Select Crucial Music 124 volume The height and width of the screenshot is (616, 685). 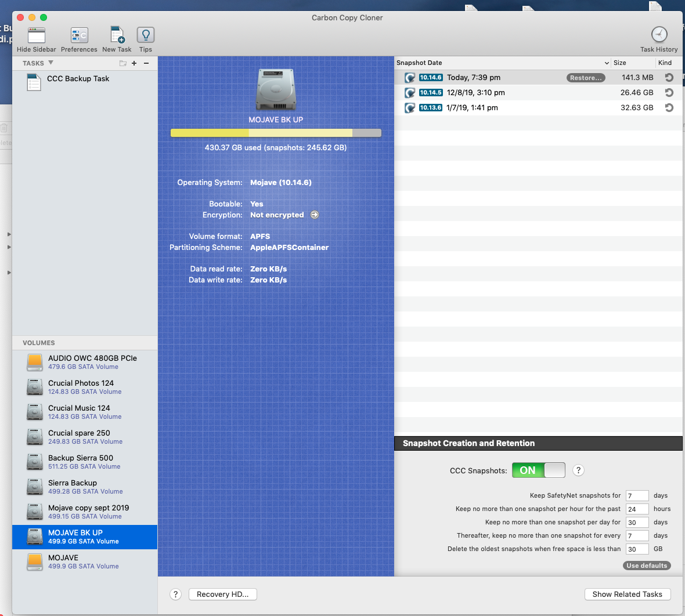(x=85, y=412)
